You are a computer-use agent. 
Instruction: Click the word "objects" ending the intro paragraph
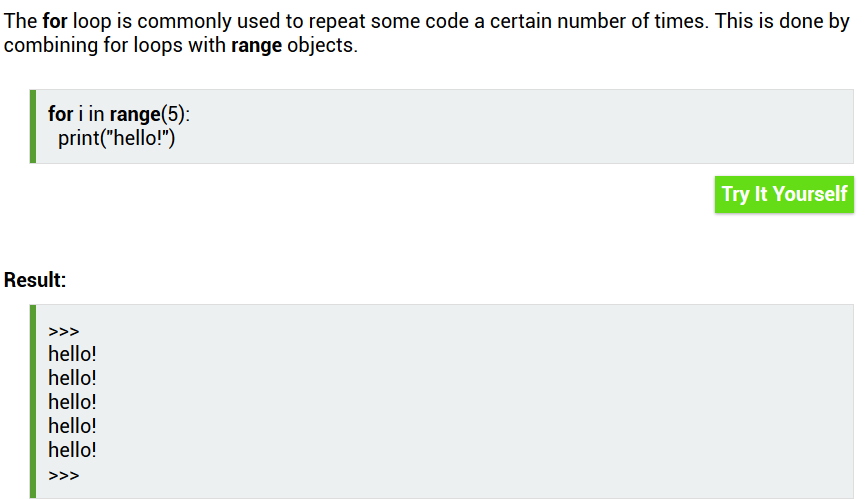click(320, 46)
